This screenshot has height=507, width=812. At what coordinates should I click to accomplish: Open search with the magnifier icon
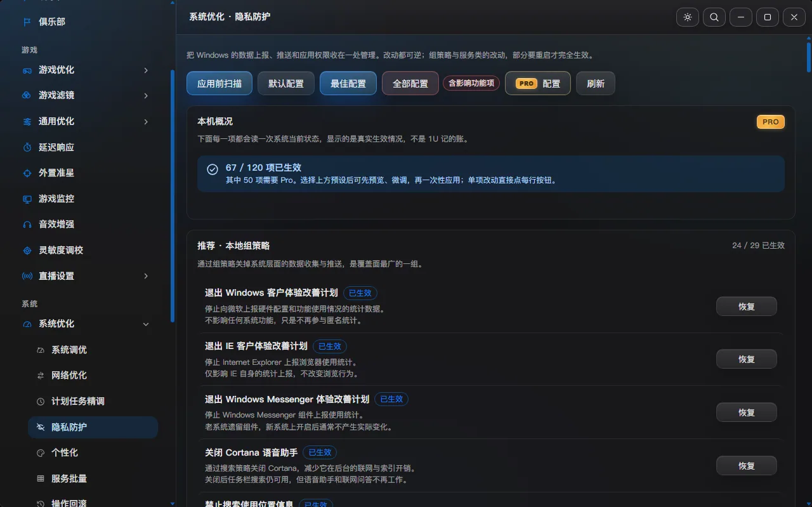(x=714, y=17)
